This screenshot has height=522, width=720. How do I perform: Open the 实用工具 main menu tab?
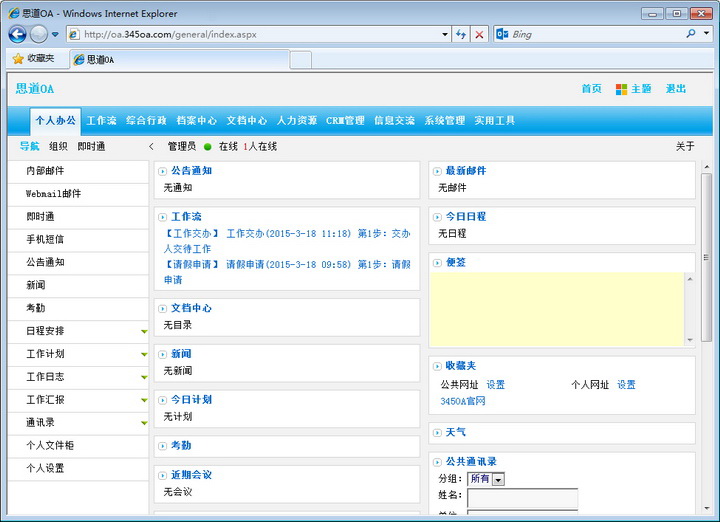point(495,121)
